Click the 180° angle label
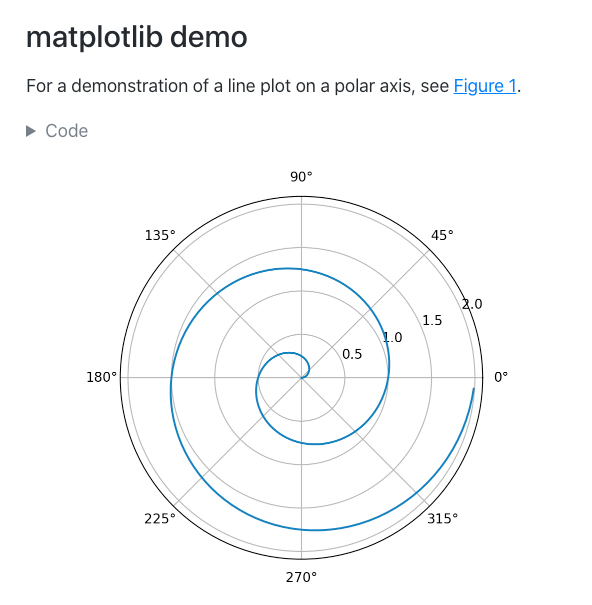The height and width of the screenshot is (605, 592). coord(101,377)
